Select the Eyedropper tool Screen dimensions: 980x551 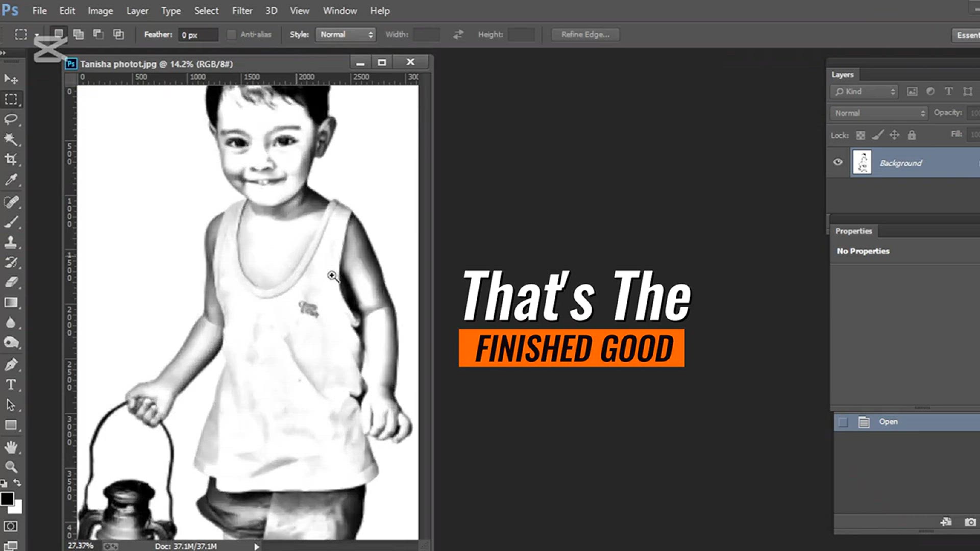11,180
